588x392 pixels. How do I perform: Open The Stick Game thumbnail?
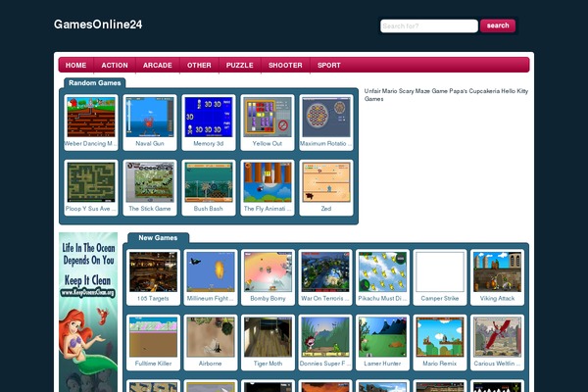tap(150, 182)
